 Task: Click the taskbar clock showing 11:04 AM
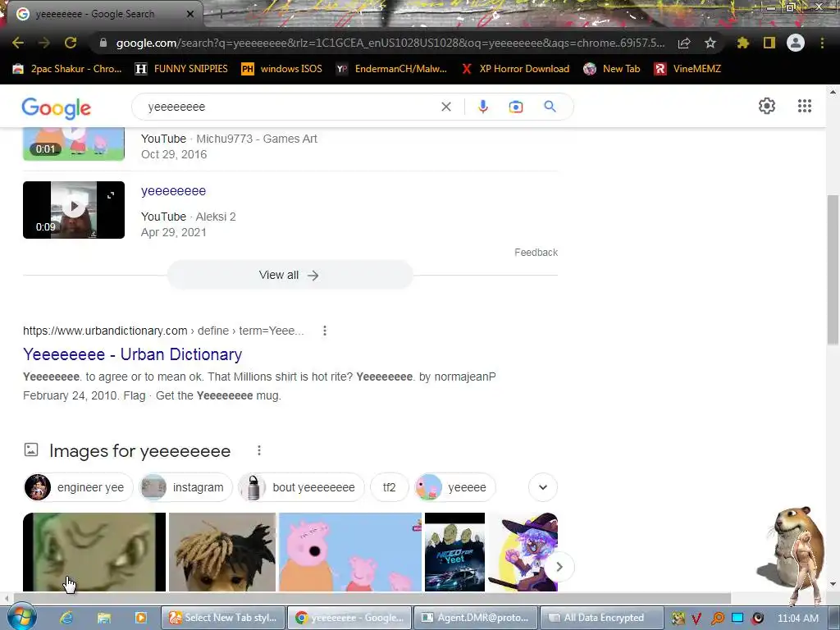tap(797, 619)
